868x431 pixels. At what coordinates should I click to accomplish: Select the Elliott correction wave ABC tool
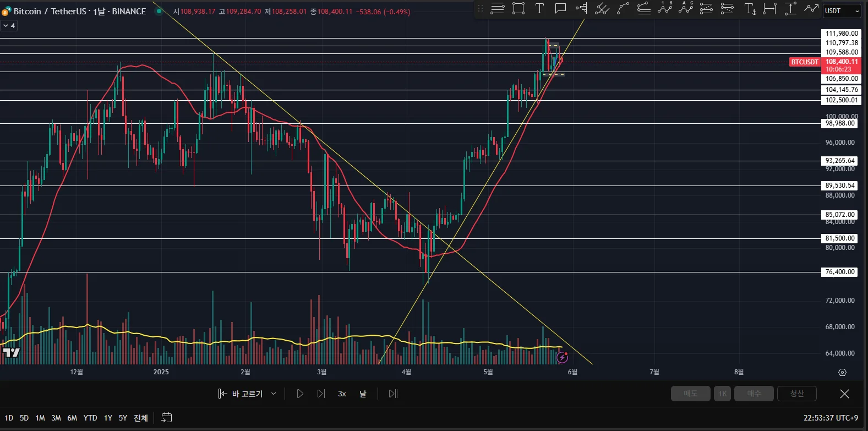pos(686,8)
